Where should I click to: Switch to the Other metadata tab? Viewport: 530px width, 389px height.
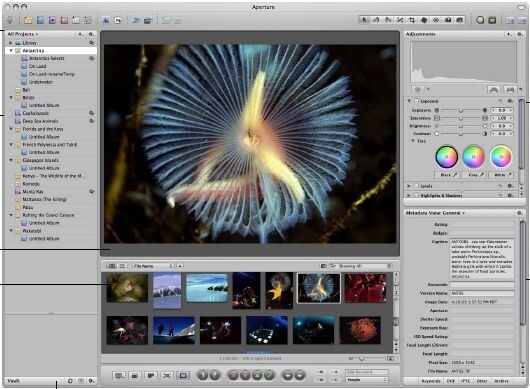[x=482, y=381]
